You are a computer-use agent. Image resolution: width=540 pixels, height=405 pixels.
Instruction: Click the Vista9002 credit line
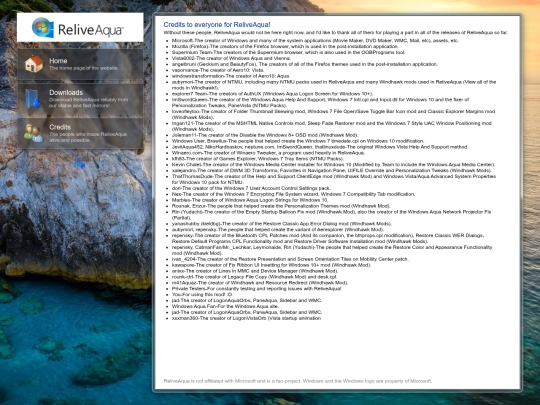pos(231,58)
